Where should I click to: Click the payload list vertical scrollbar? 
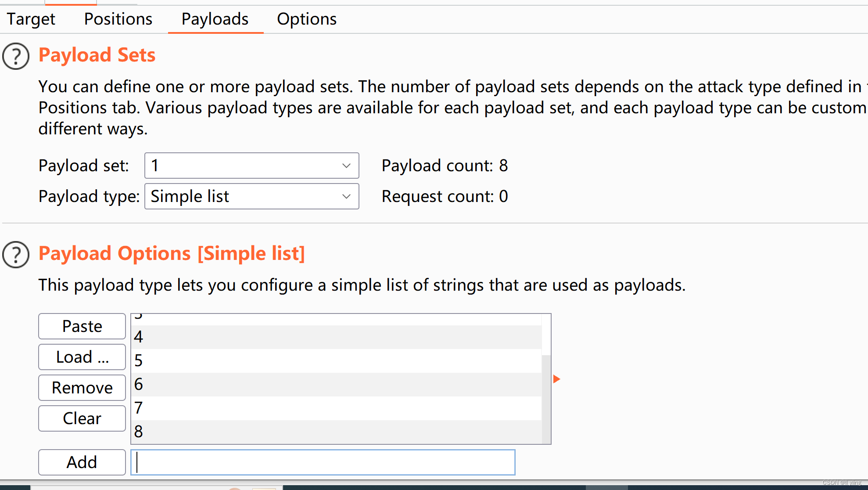(x=546, y=395)
